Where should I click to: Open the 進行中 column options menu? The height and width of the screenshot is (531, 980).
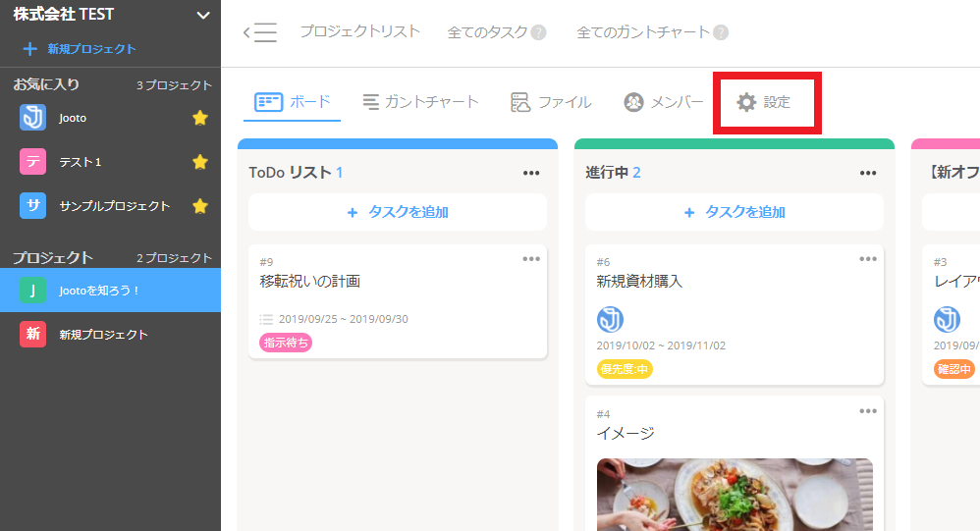coord(868,173)
